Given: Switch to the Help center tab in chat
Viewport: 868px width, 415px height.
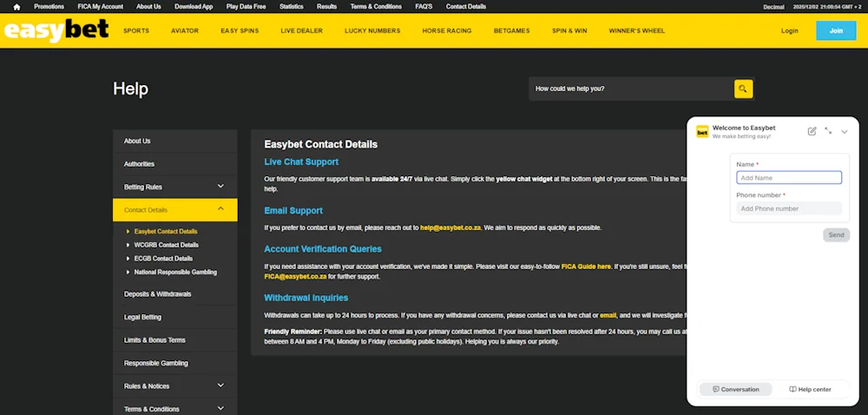Looking at the screenshot, I should 811,390.
